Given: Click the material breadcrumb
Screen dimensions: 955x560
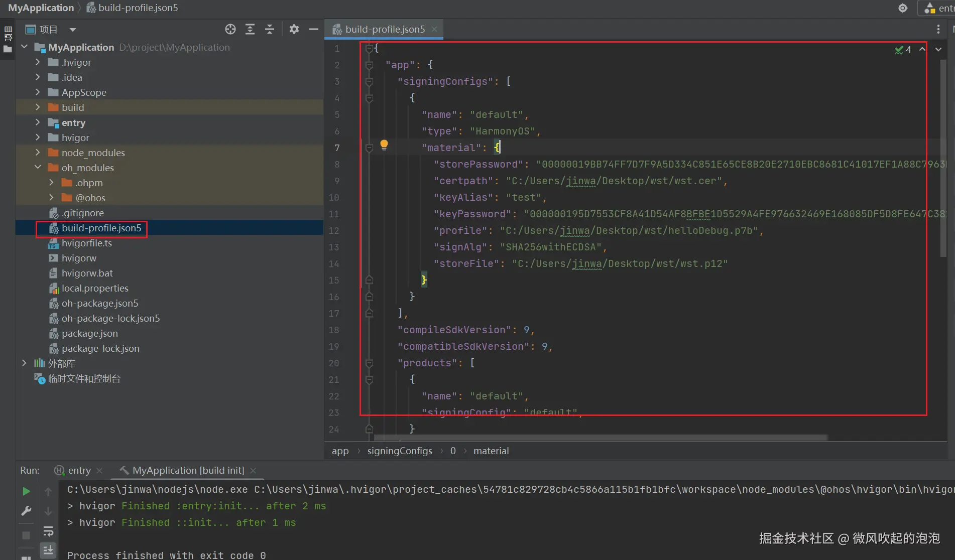Looking at the screenshot, I should tap(491, 451).
